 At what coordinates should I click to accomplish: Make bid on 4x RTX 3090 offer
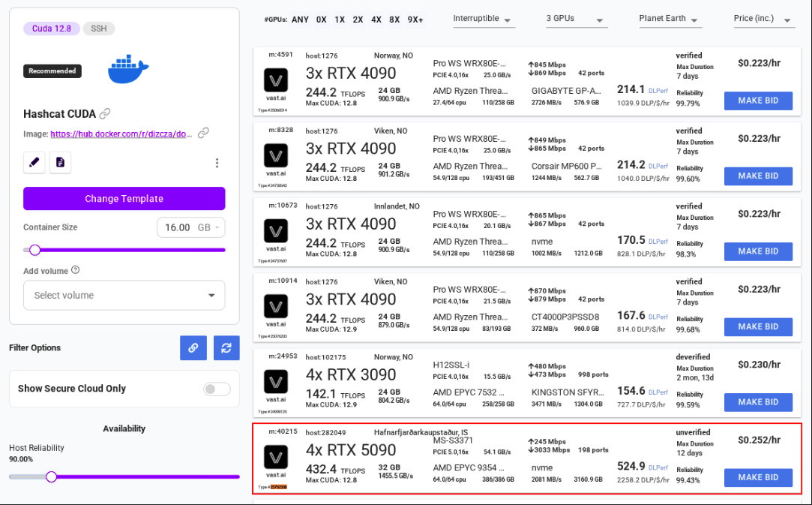point(758,401)
